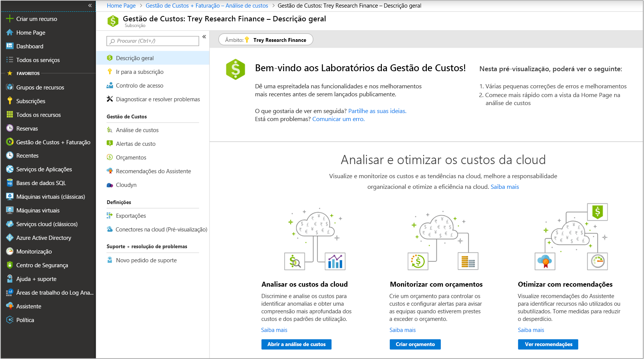Open the Âmbito Trey Research Finance scope selector

coord(266,40)
